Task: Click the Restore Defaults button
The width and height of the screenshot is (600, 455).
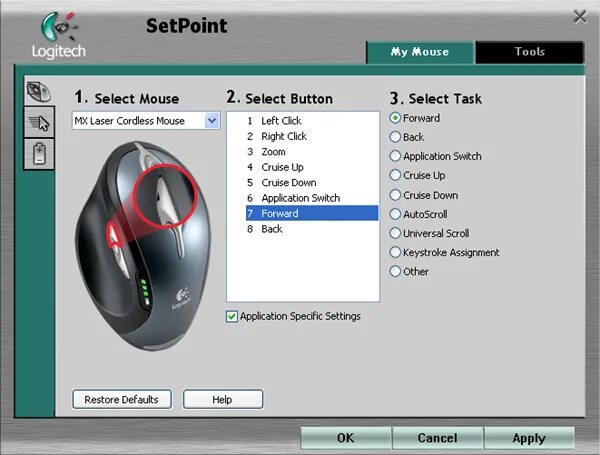Action: 122,400
